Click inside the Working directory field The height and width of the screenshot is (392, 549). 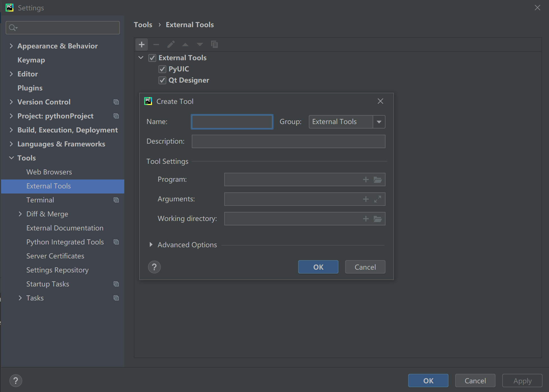point(305,219)
